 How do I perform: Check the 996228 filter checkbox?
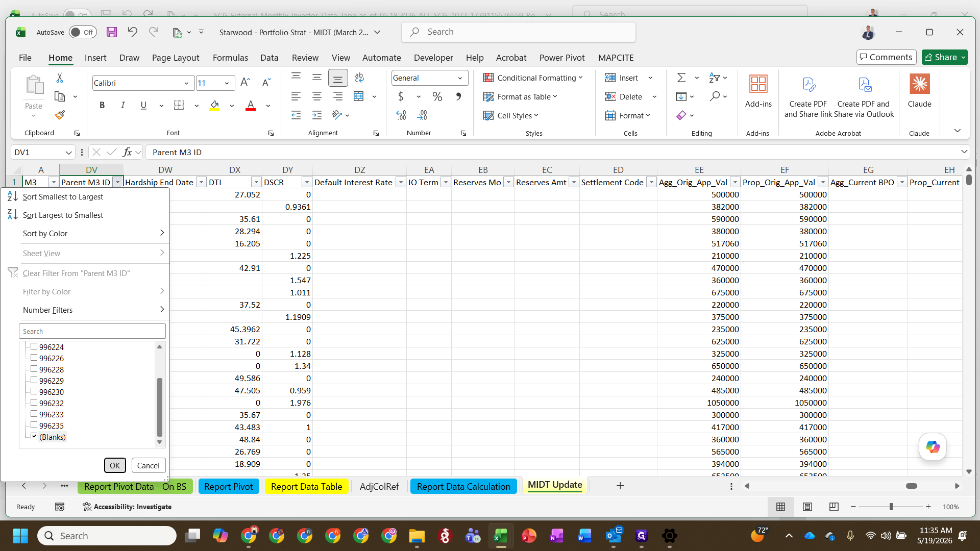coord(34,369)
